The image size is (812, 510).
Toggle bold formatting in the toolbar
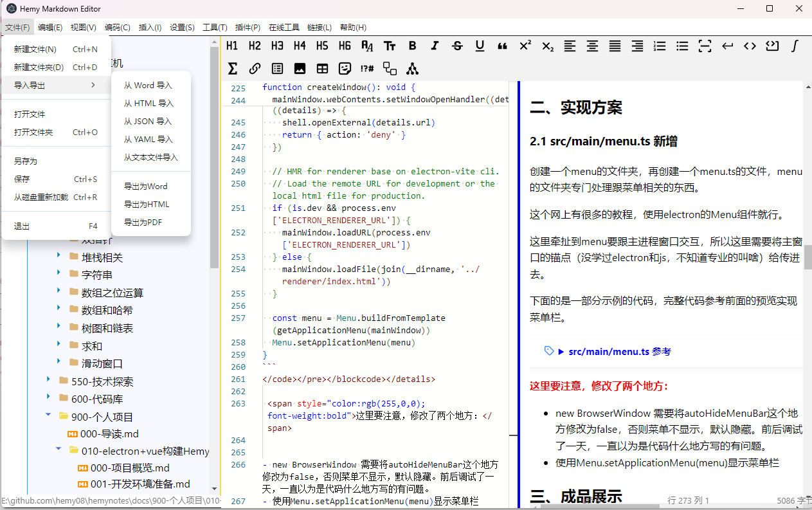point(413,46)
